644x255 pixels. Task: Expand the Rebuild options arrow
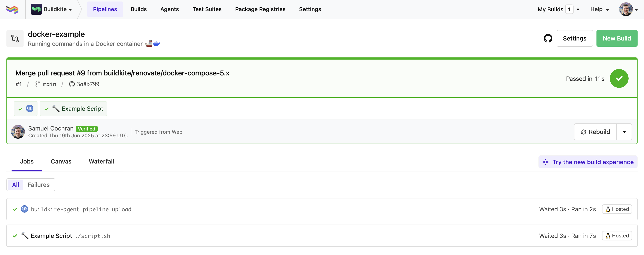pos(624,132)
